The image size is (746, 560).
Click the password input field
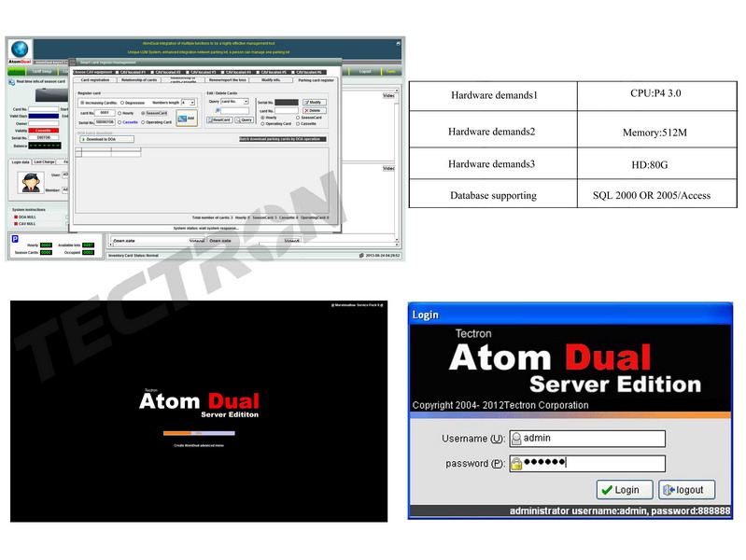[x=587, y=464]
